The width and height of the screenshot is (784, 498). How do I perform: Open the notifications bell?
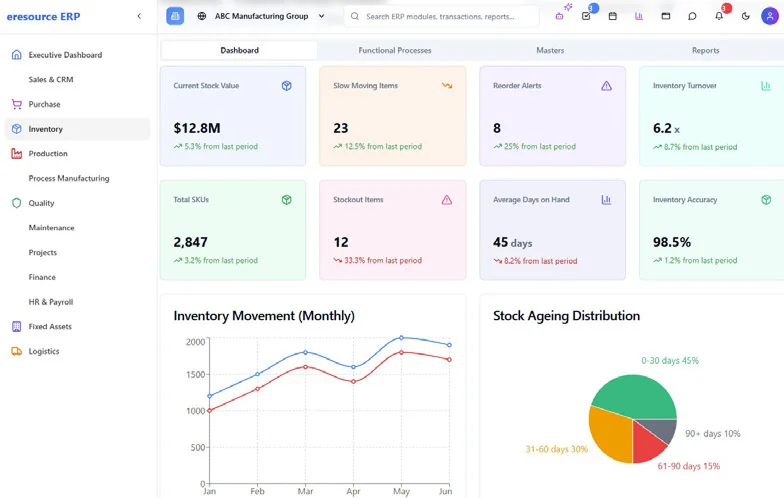pos(719,16)
